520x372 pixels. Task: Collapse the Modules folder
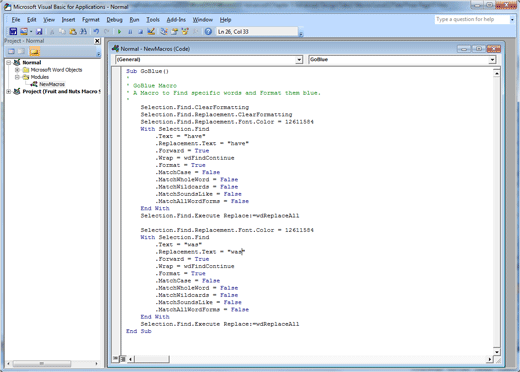[17, 77]
